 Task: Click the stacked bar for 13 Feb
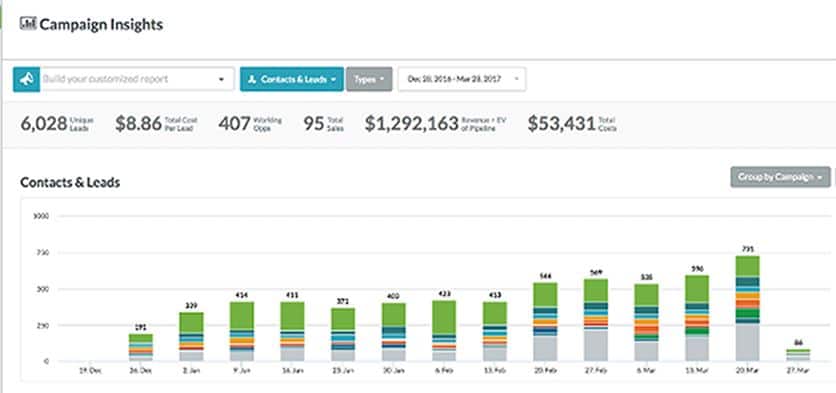[x=494, y=332]
